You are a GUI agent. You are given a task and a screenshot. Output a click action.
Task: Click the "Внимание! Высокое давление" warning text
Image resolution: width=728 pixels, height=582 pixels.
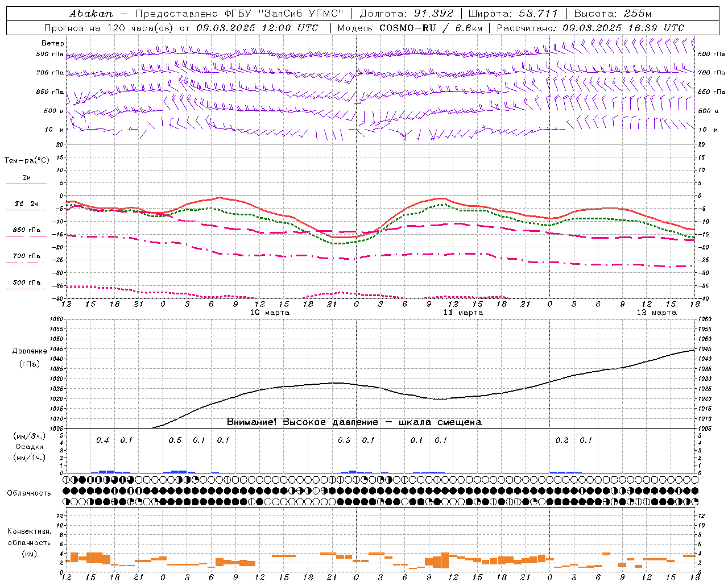point(303,422)
